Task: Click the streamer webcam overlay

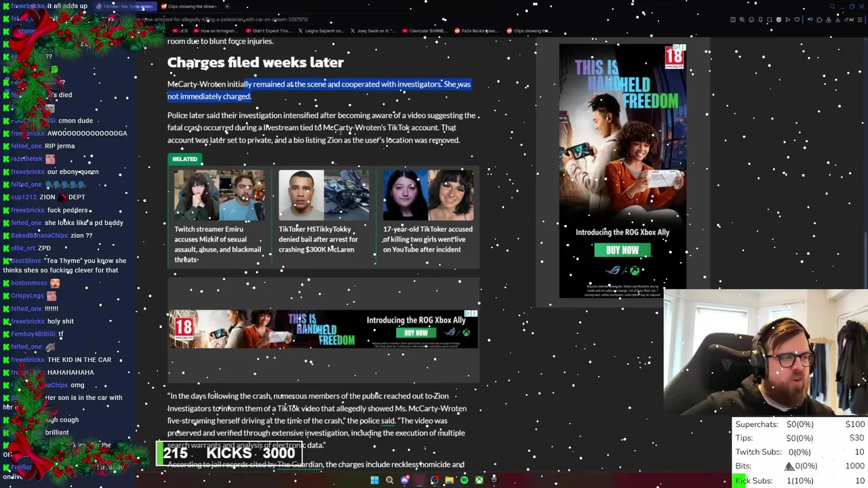Action: pos(766,352)
